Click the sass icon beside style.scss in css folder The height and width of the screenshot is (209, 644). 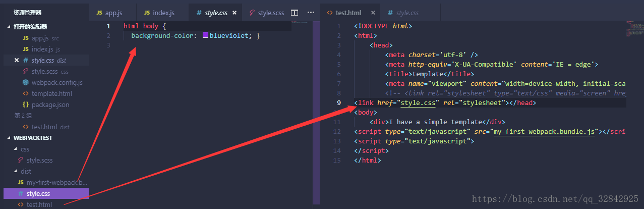21,160
